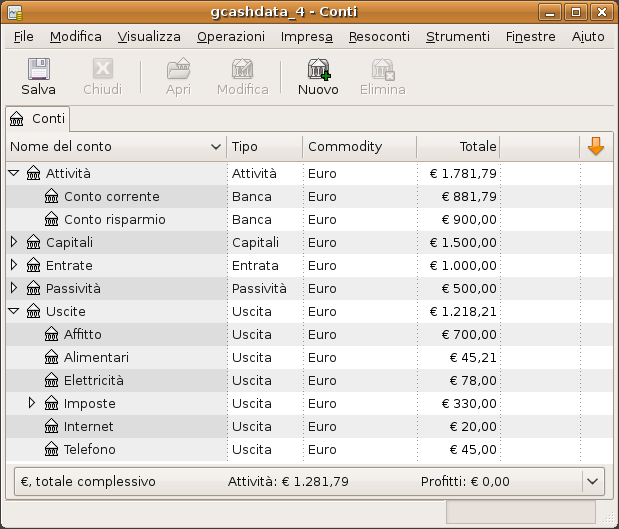Click the orange down arrow column selector
Viewport: 619px width, 529px height.
596,147
